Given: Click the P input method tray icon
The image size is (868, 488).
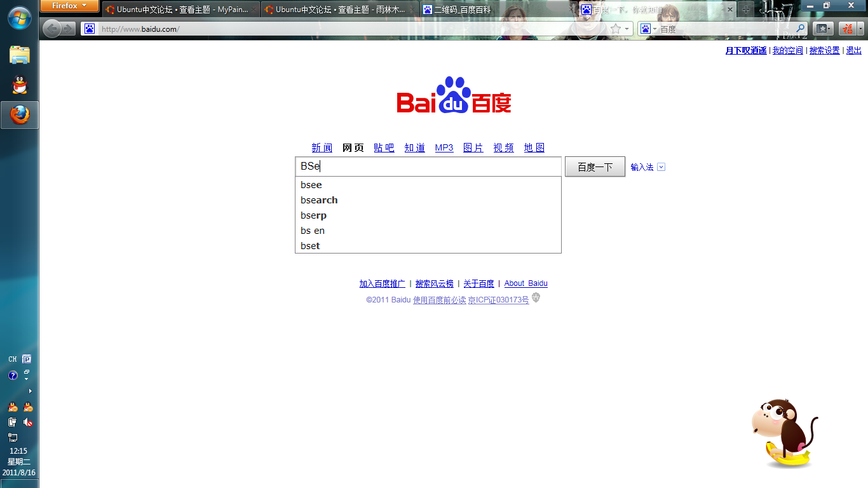Looking at the screenshot, I should [x=27, y=359].
